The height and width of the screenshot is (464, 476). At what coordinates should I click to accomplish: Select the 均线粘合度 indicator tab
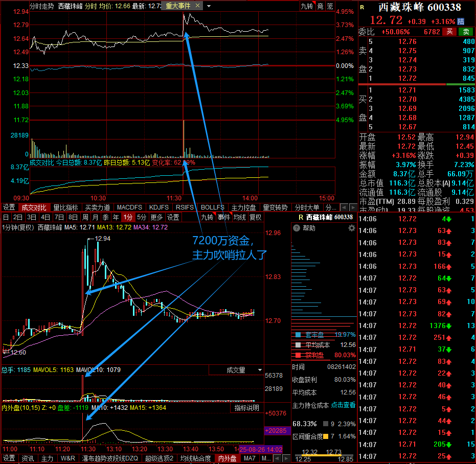(x=195, y=458)
